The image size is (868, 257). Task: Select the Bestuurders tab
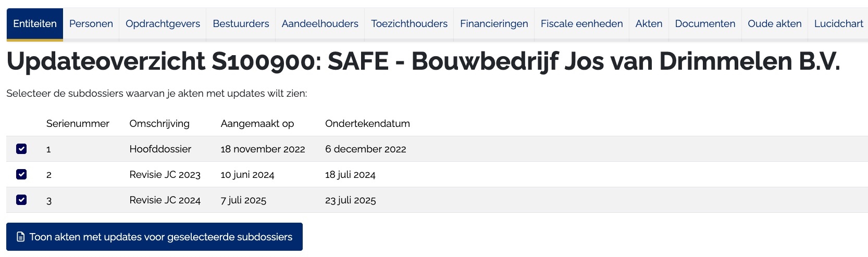241,24
